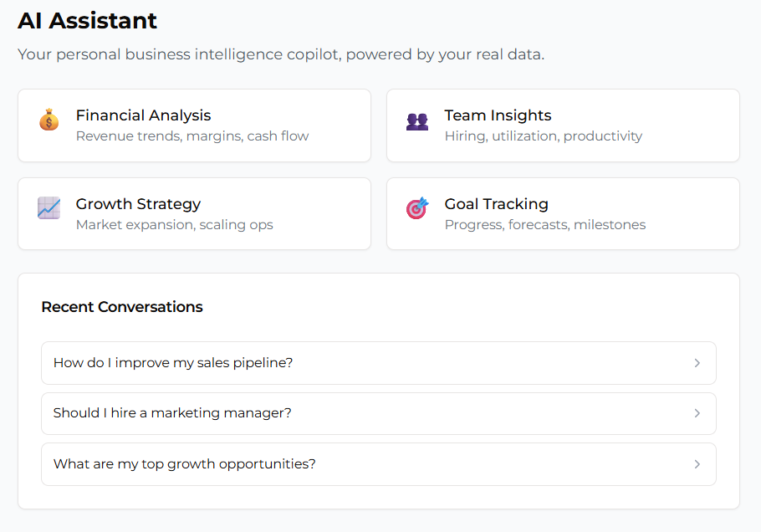
Task: Click the Hiring, utilization, productivity text
Action: click(x=542, y=136)
